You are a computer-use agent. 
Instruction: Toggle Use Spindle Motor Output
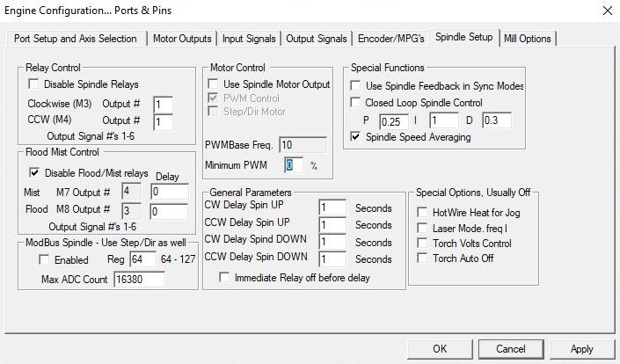211,84
